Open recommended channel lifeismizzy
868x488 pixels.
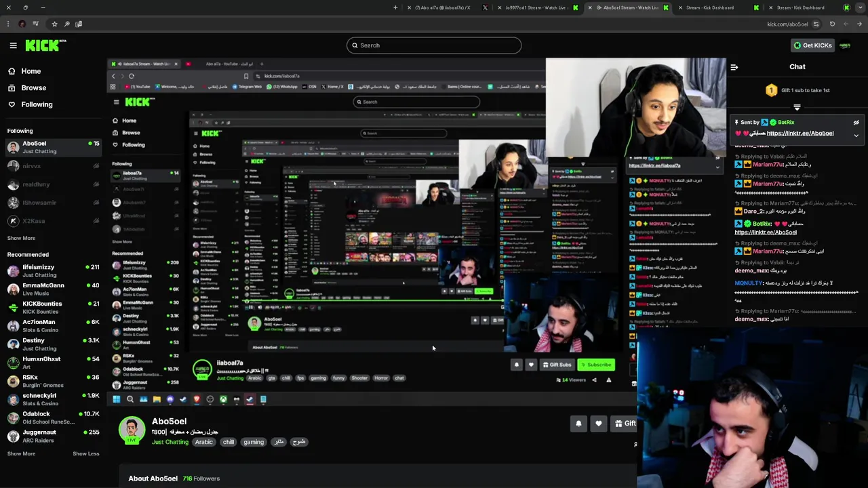coord(53,270)
